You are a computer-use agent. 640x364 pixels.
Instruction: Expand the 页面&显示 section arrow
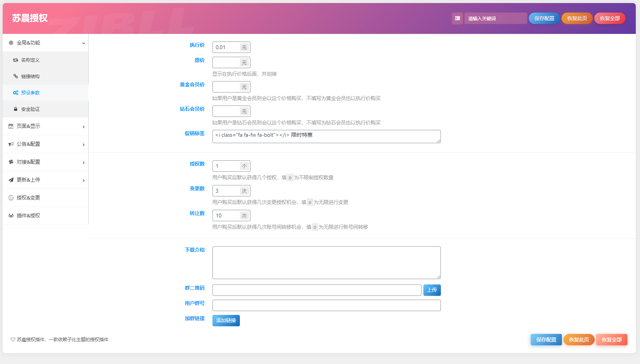pos(83,127)
